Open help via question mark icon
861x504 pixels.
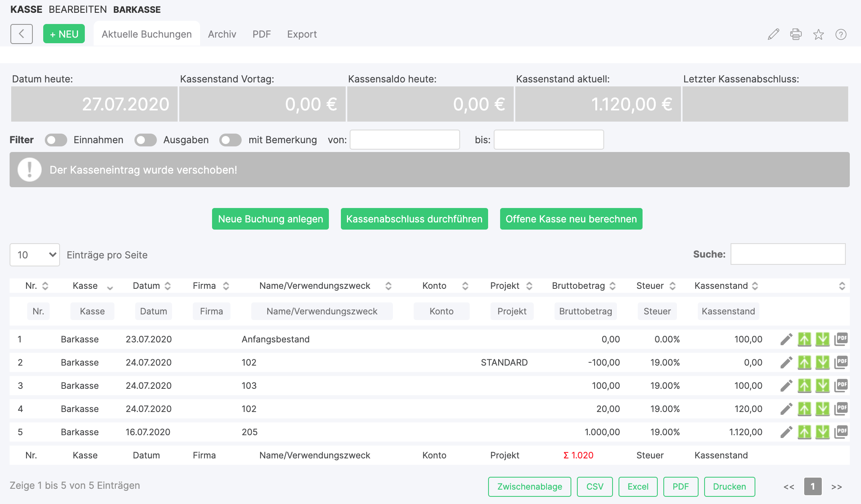coord(841,34)
